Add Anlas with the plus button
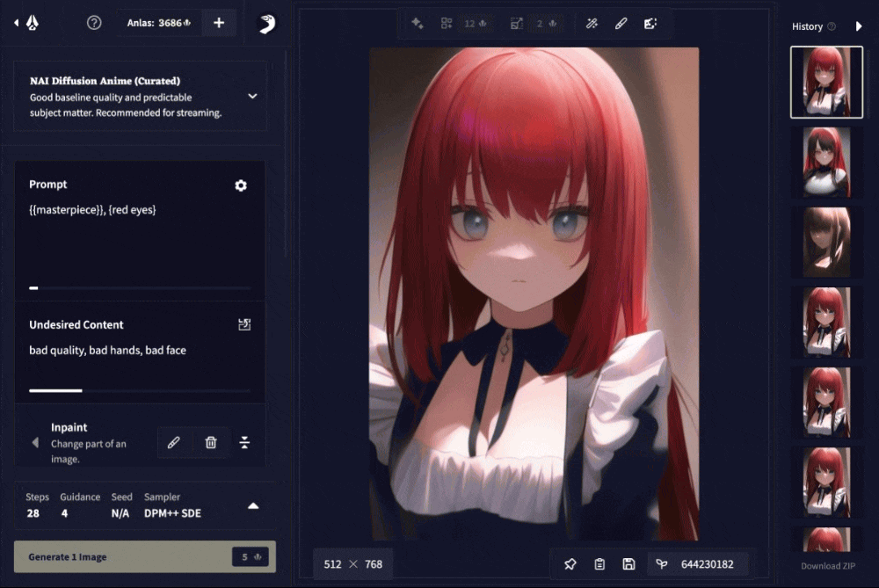The image size is (879, 588). (x=219, y=23)
